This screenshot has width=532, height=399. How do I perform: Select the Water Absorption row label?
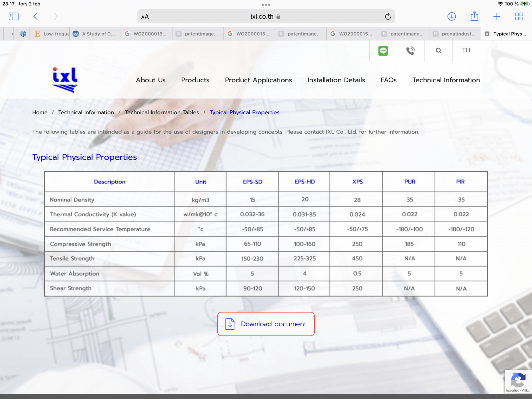pos(75,274)
